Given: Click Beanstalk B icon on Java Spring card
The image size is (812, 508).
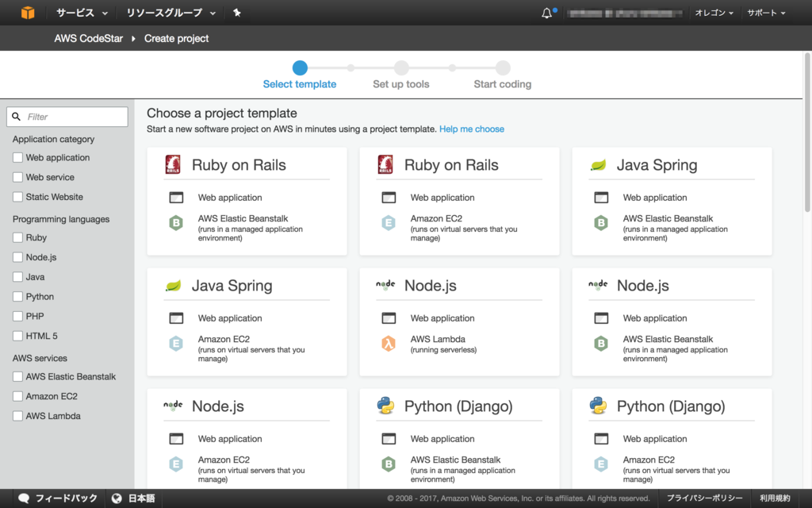Looking at the screenshot, I should pyautogui.click(x=601, y=223).
